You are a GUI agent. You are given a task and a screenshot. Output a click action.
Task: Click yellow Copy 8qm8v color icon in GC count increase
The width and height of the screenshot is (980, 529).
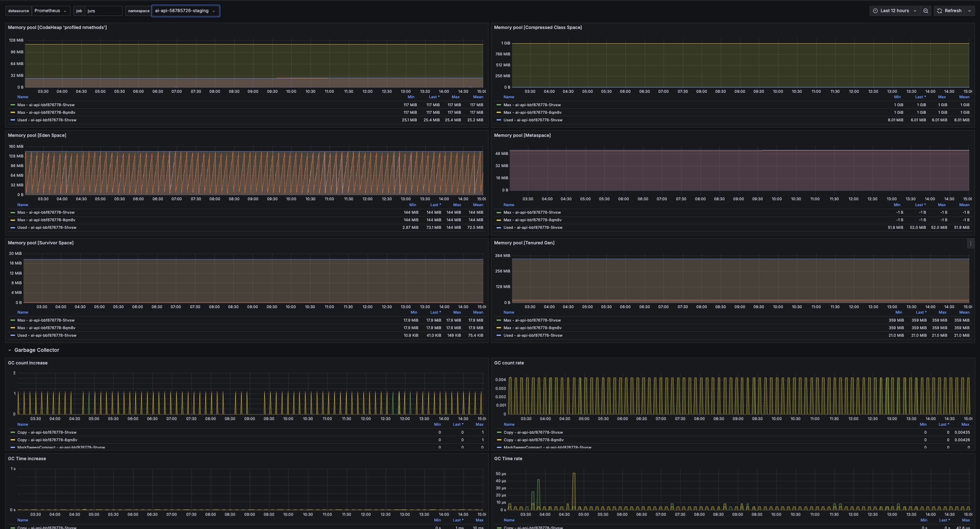(x=13, y=440)
